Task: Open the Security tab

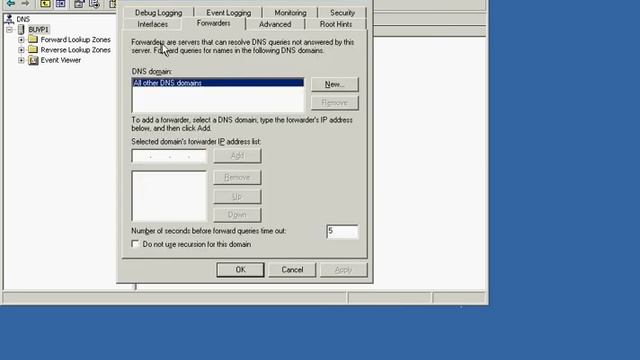Action: (342, 13)
